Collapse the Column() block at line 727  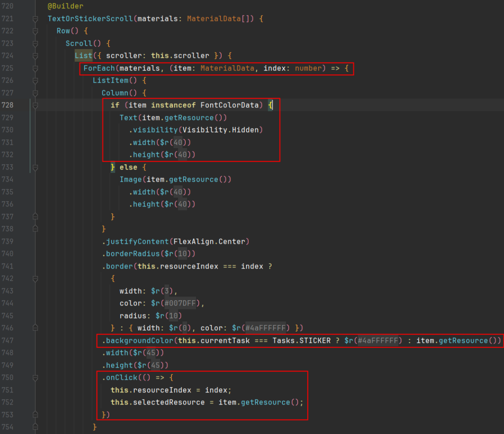35,93
